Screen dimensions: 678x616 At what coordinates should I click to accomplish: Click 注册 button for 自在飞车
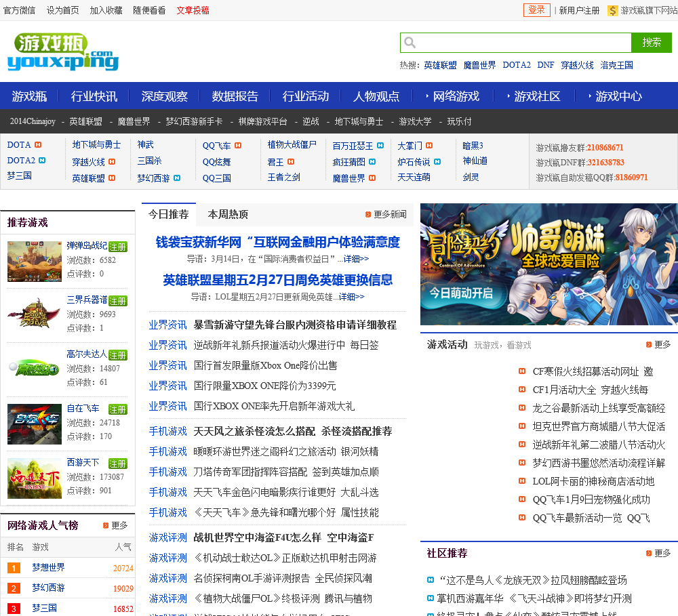point(118,409)
